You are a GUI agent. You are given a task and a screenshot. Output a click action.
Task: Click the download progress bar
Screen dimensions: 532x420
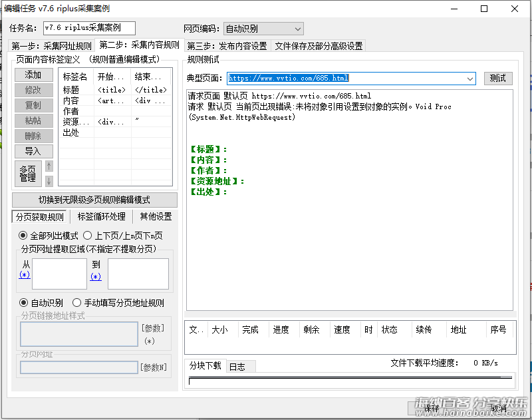[350, 381]
